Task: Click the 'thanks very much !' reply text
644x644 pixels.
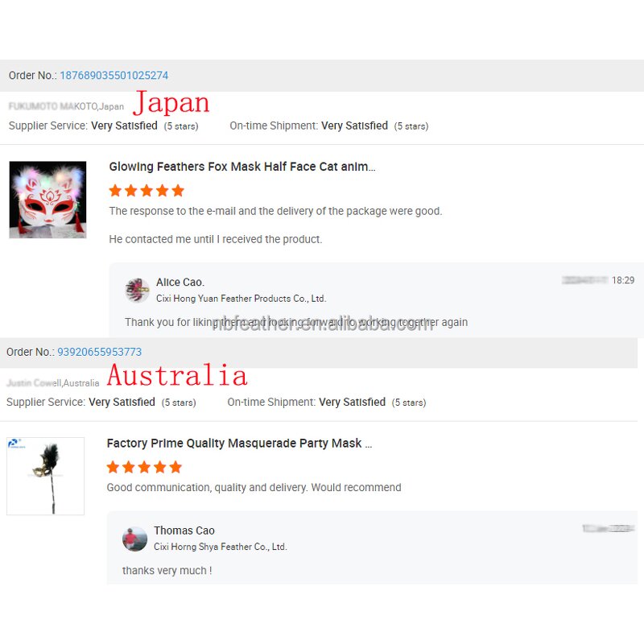Action: point(167,571)
